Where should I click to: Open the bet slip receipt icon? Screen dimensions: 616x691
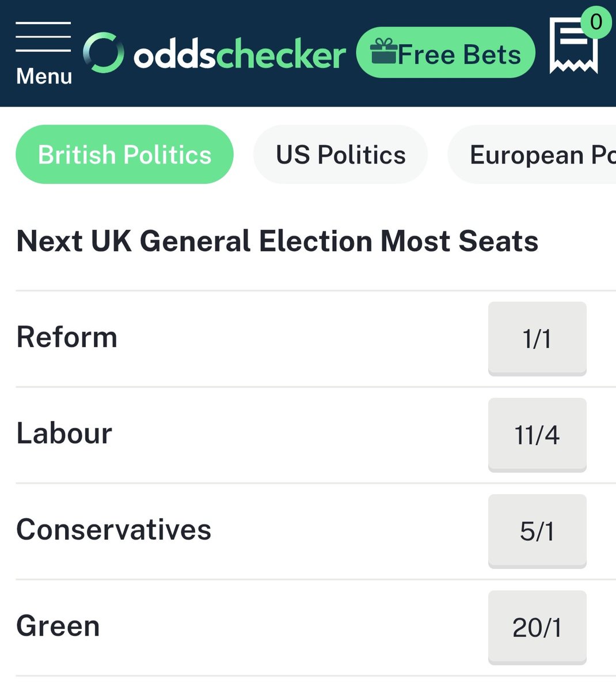click(572, 46)
